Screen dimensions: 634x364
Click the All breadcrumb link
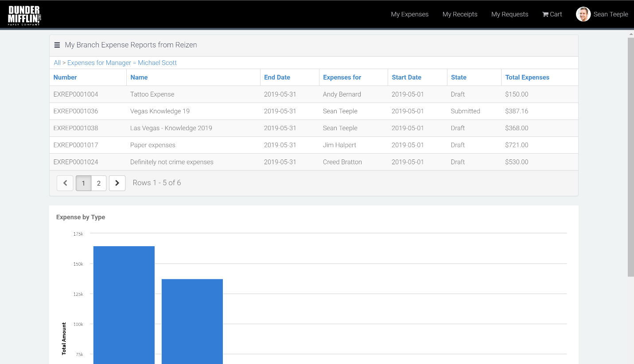click(57, 63)
